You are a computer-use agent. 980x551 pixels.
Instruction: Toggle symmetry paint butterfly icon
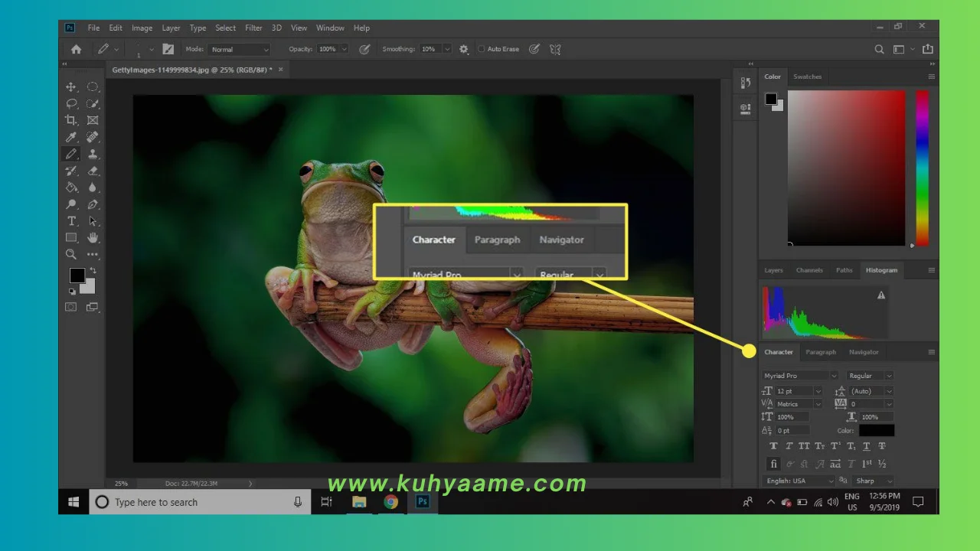(x=555, y=49)
